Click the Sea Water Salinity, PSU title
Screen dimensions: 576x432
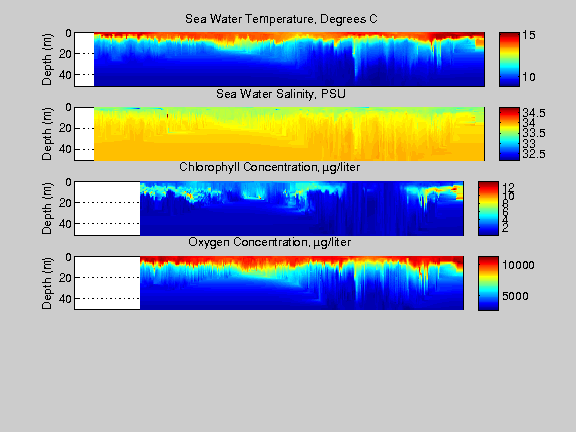tap(281, 94)
